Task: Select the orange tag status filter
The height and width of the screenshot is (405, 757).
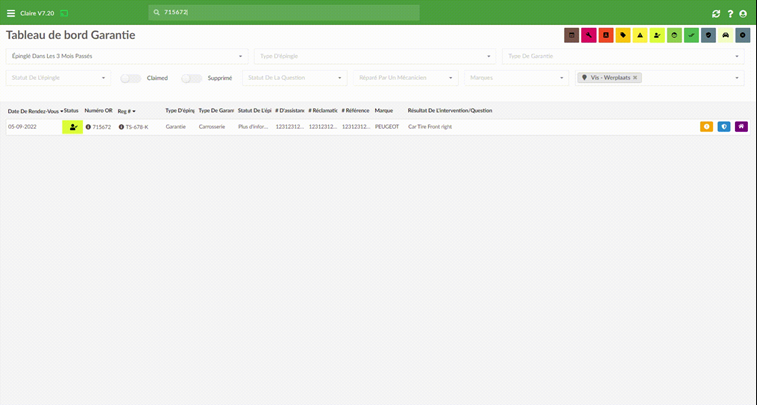Action: 623,35
